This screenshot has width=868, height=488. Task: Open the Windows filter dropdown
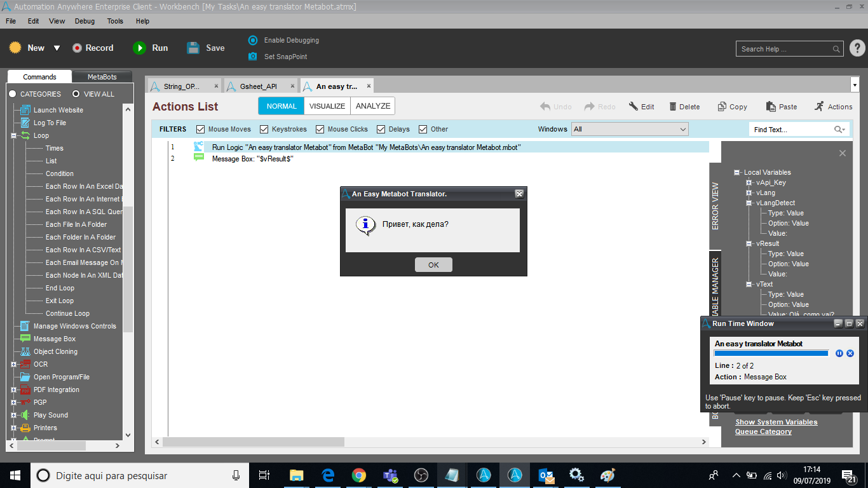630,129
